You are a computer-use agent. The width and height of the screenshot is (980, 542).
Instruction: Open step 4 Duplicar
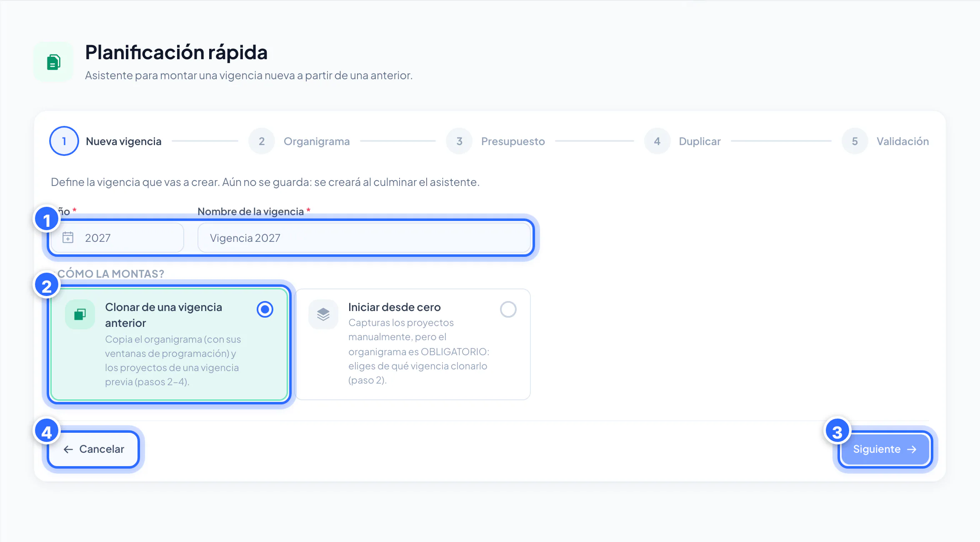pyautogui.click(x=682, y=141)
